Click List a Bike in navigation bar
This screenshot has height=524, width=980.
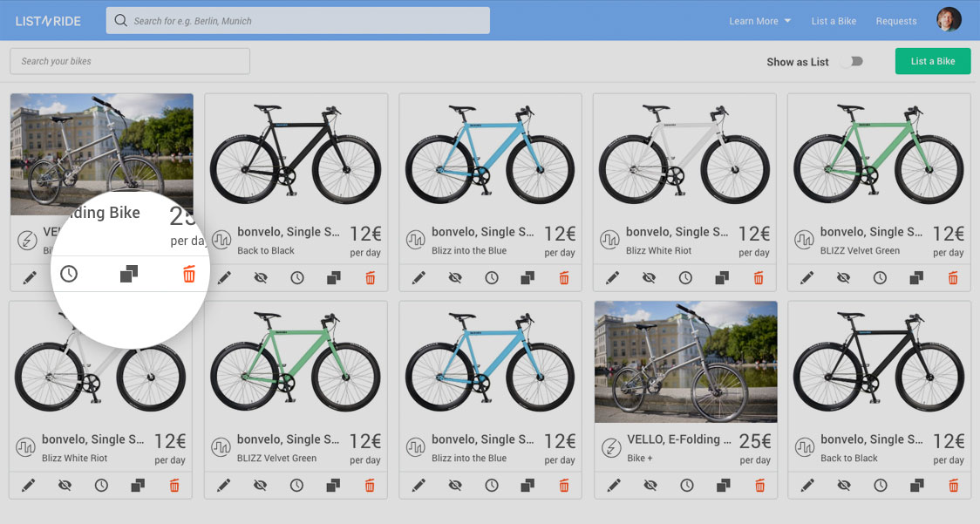[834, 21]
